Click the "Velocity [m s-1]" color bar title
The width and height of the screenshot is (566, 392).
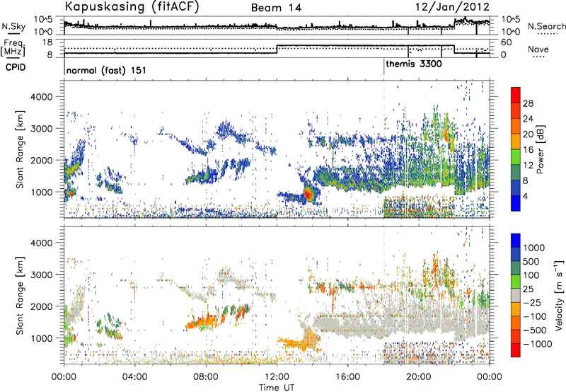pos(559,295)
